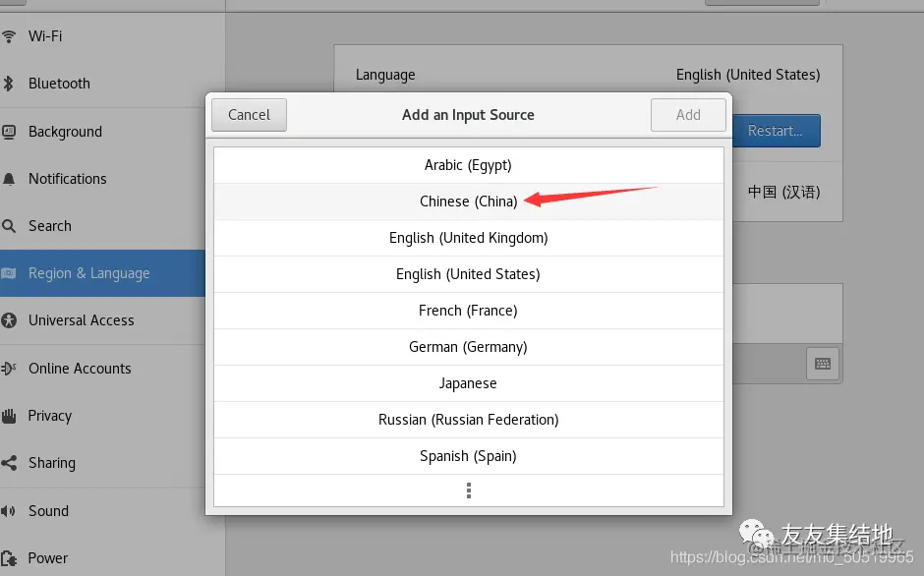Click the Search magnifier icon
The width and height of the screenshot is (924, 576).
click(x=8, y=226)
